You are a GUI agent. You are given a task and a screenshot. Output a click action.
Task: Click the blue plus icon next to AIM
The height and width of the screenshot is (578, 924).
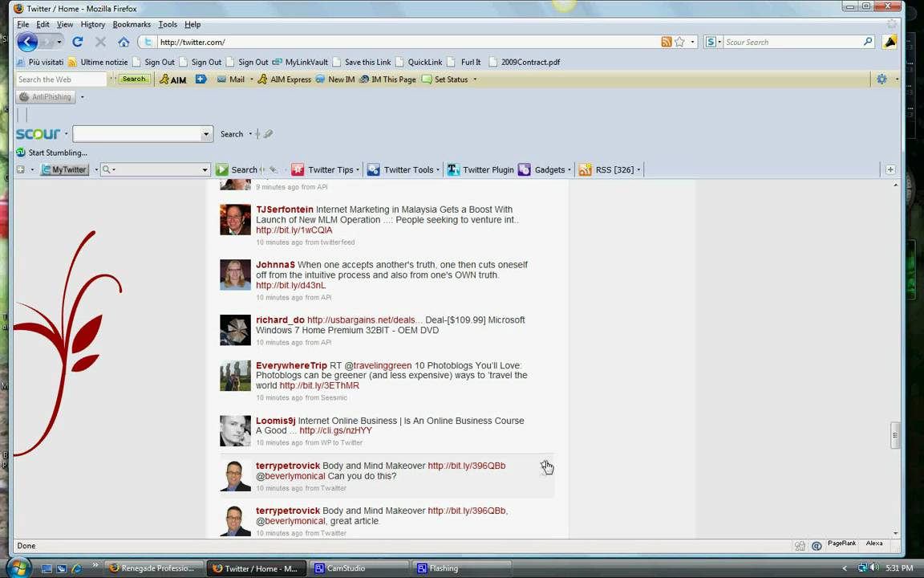[x=201, y=79]
